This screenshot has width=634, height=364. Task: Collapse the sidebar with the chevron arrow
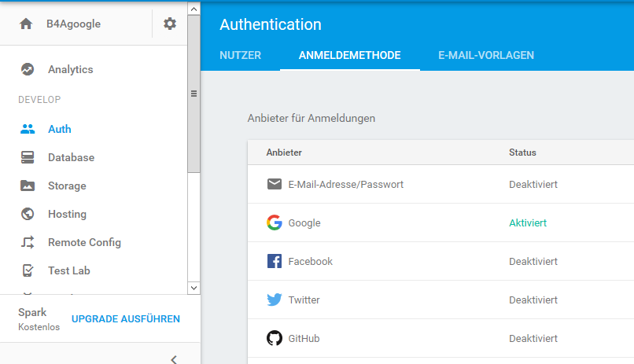point(174,359)
